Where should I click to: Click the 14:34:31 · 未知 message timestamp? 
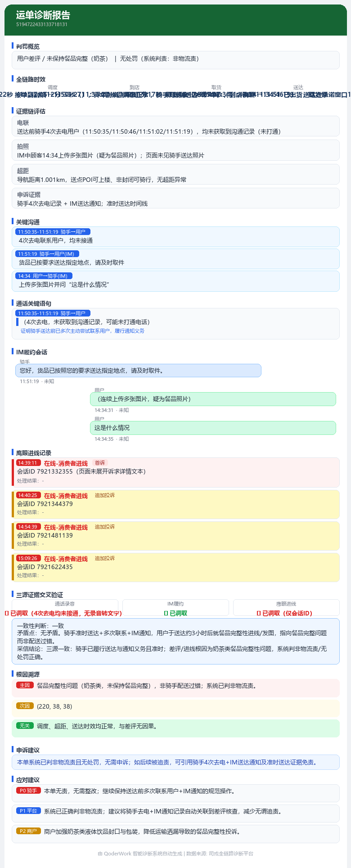point(112,410)
